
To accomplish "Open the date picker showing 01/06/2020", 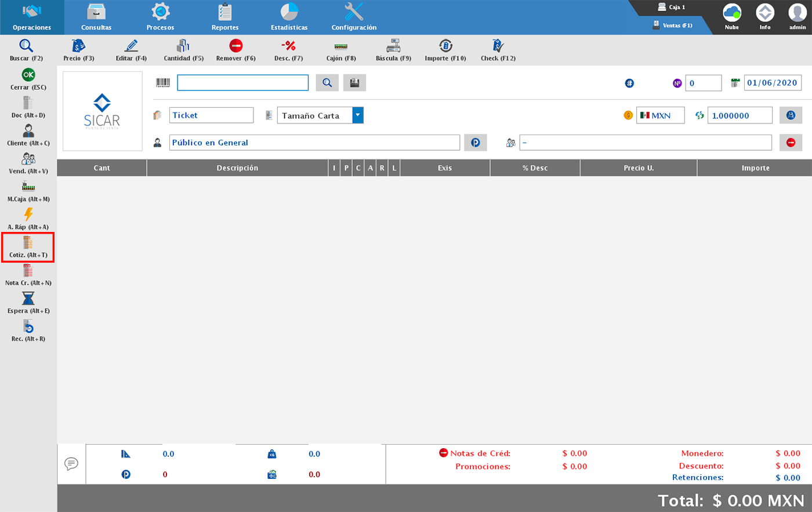I will coord(772,83).
